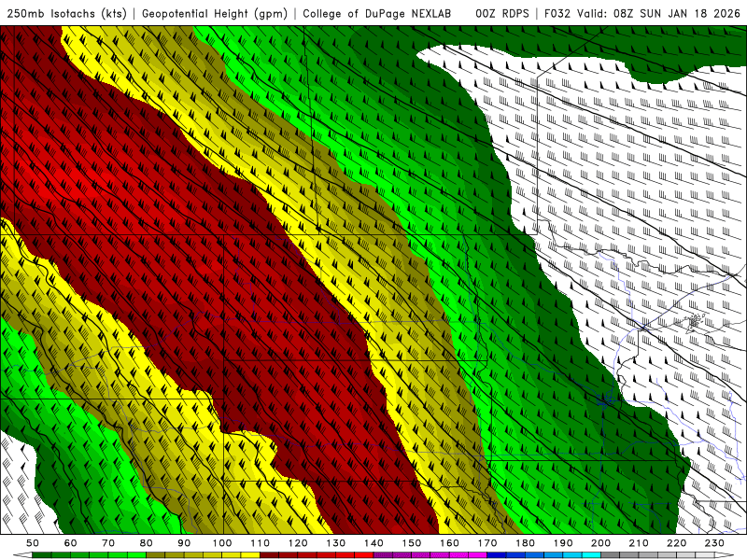Screen dimensions: 747x560
Task: Click the "F032" forecast hour text
Action: click(557, 13)
